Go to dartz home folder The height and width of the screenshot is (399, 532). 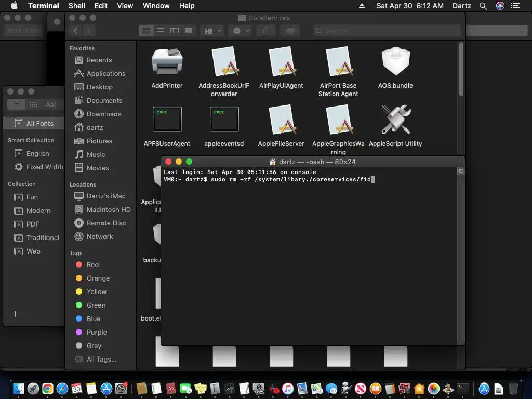88,128
